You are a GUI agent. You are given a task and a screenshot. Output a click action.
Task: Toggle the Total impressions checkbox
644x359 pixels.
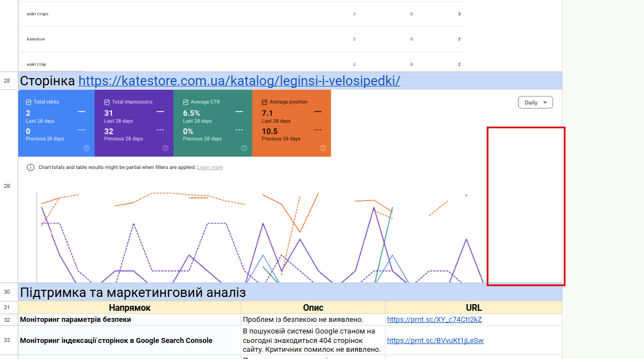click(107, 102)
